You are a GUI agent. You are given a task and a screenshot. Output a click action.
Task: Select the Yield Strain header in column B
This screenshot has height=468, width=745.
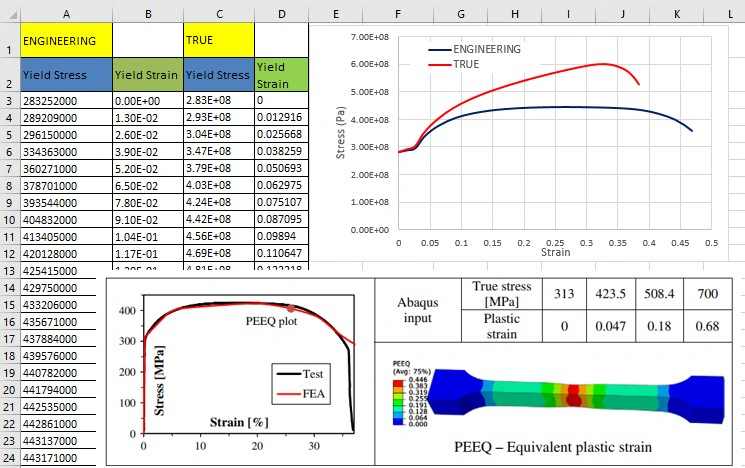[148, 75]
